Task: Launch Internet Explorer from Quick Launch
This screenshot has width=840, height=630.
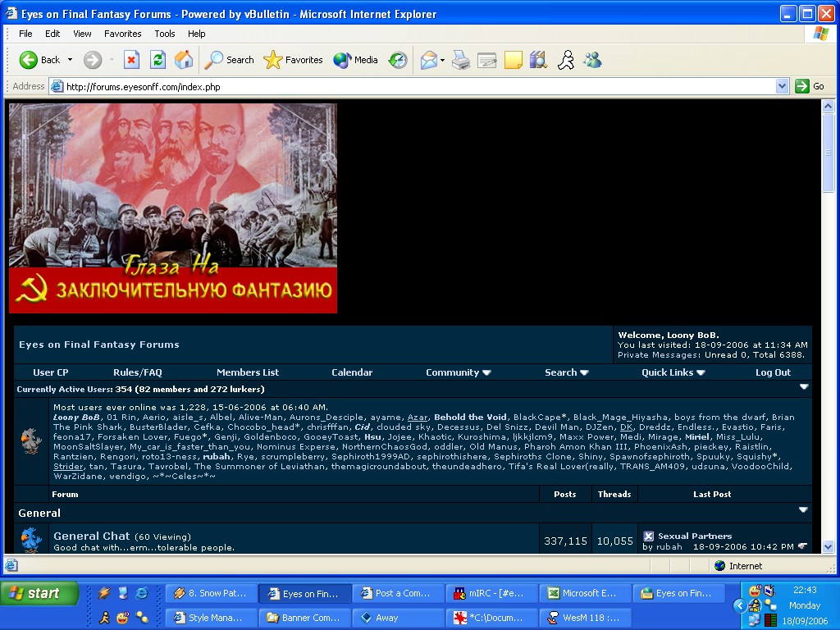Action: 141,593
